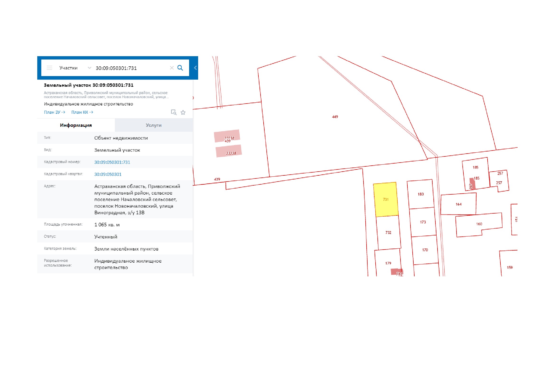The height and width of the screenshot is (392, 555).
Task: Select parcel 180 on the map
Action: click(x=421, y=194)
